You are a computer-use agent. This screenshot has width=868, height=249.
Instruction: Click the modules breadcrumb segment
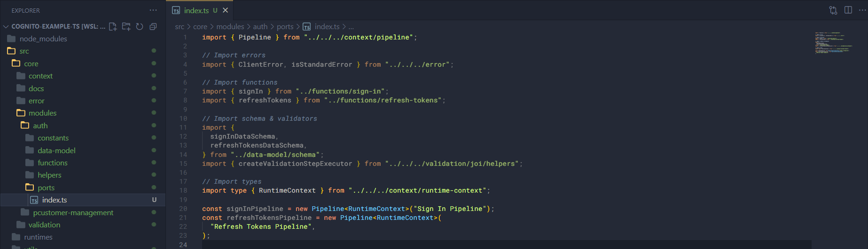tap(230, 27)
